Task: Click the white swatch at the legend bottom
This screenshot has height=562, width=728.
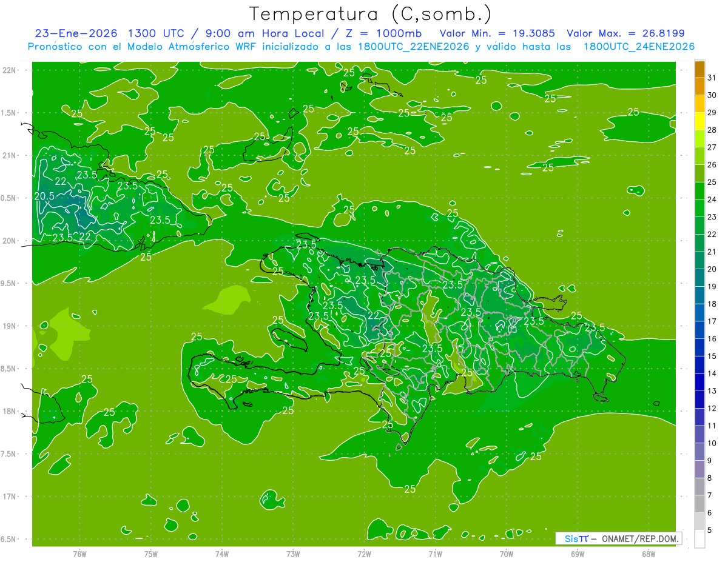Action: pyautogui.click(x=699, y=538)
